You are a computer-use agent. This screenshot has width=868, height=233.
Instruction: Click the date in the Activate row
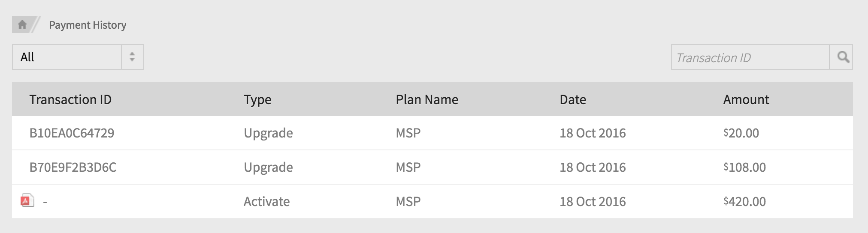[x=593, y=202]
